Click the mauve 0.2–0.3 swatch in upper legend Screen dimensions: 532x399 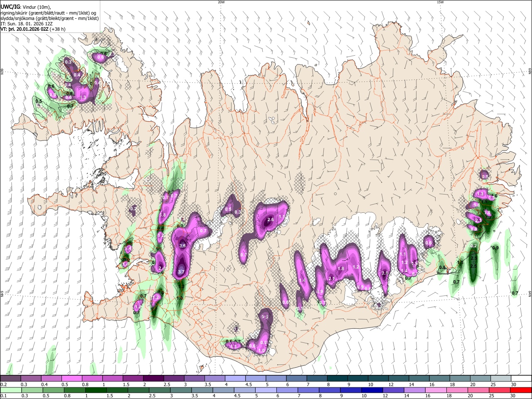(x=11, y=379)
